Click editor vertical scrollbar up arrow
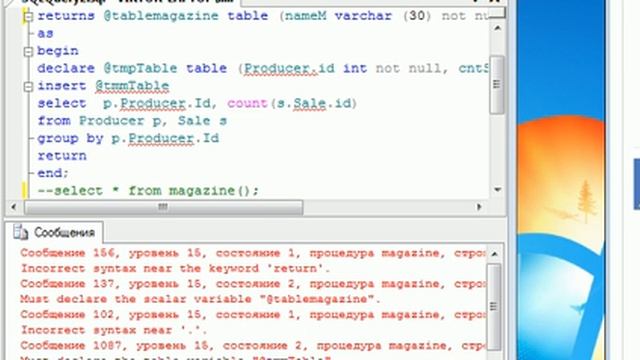Viewport: 640px width, 360px height. (497, 28)
